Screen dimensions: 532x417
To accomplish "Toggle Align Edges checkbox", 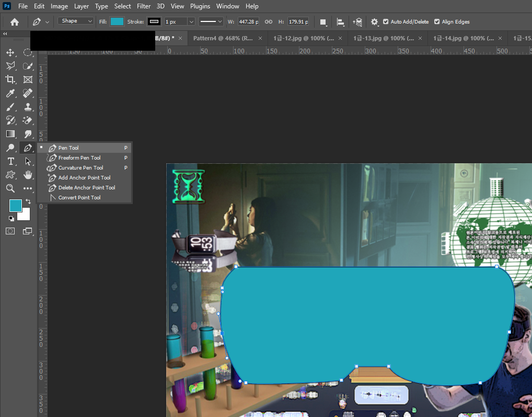I will pos(437,22).
